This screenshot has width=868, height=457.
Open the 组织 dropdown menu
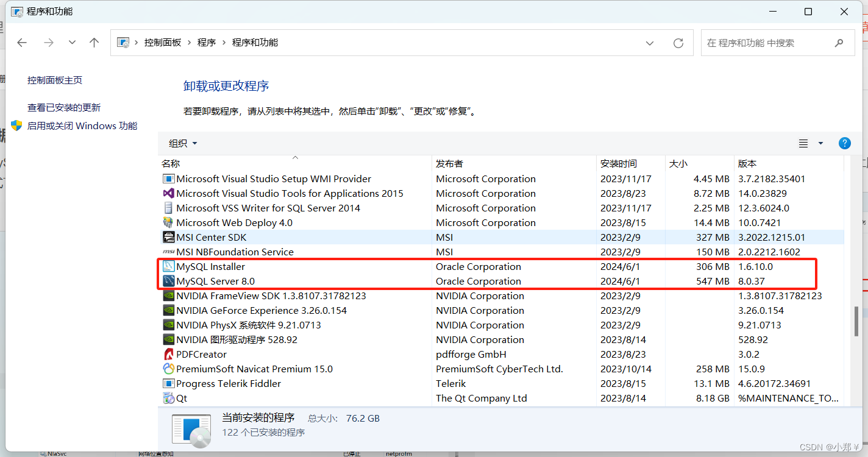[183, 143]
